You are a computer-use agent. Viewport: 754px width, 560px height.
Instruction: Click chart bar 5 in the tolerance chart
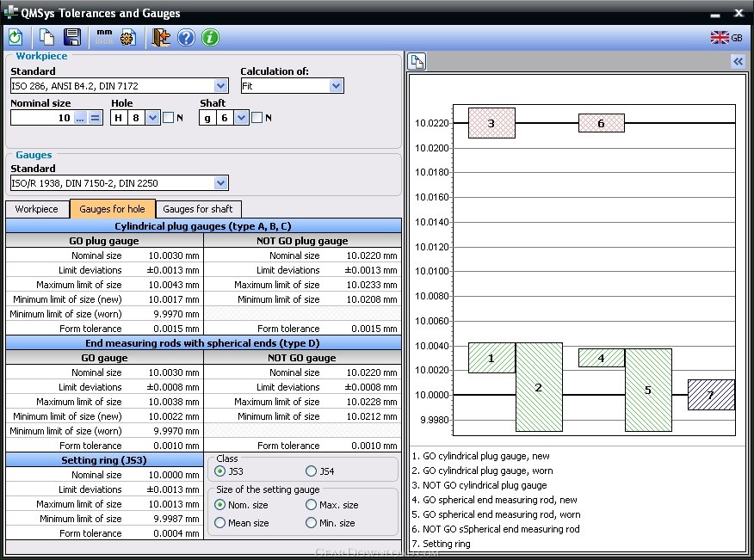(648, 390)
